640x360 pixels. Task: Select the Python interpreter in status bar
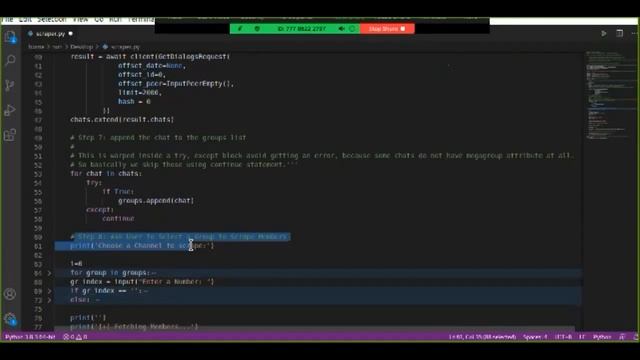click(x=30, y=337)
